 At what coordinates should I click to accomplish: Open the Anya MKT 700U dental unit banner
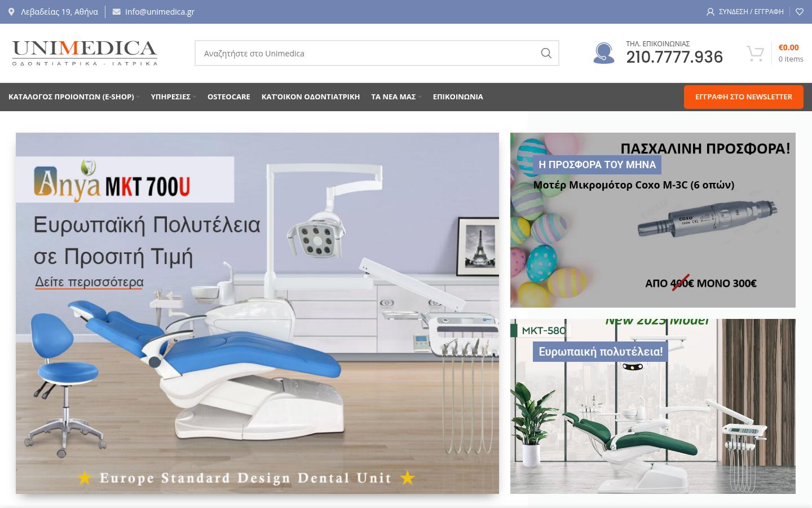257,313
